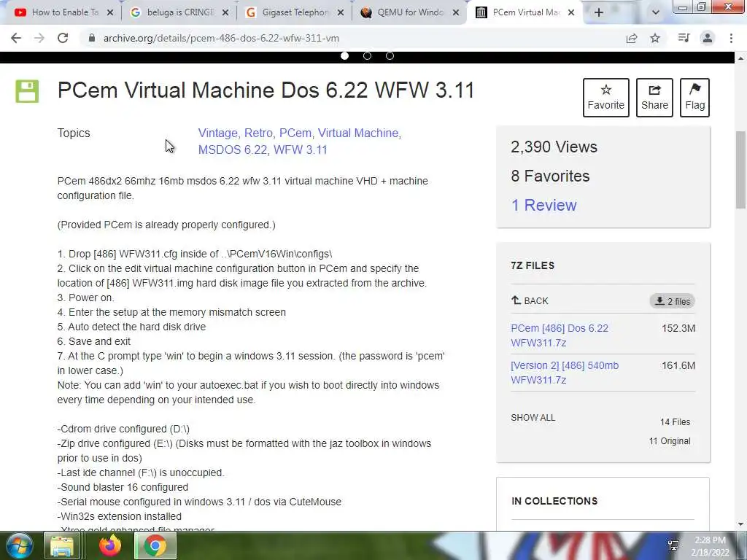Screen dimensions: 747x560
Task: Select the third carousel dot
Action: [390, 56]
